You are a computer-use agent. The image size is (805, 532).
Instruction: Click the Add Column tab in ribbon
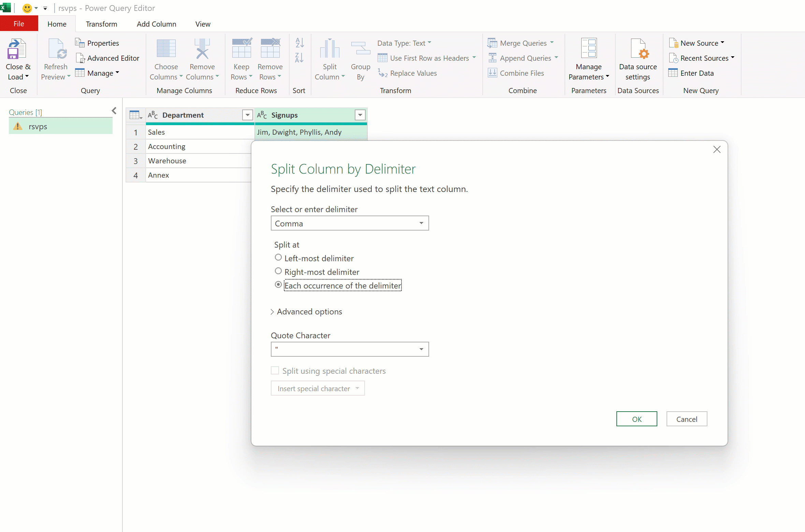pyautogui.click(x=156, y=24)
